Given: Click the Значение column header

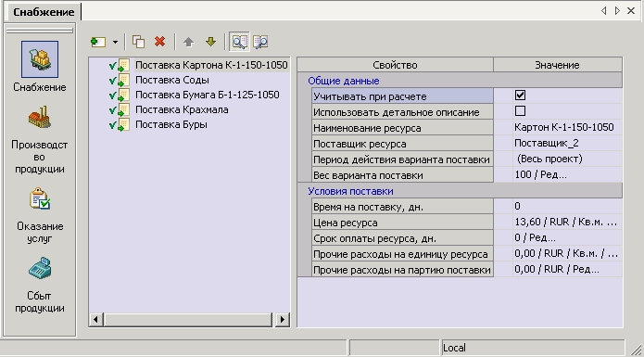Looking at the screenshot, I should pos(557,65).
